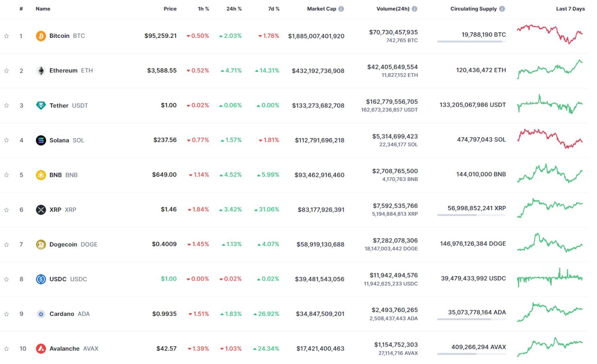Open the Circulating Supply info tooltip
Viewport: 597px width, 364px height.
coord(503,9)
